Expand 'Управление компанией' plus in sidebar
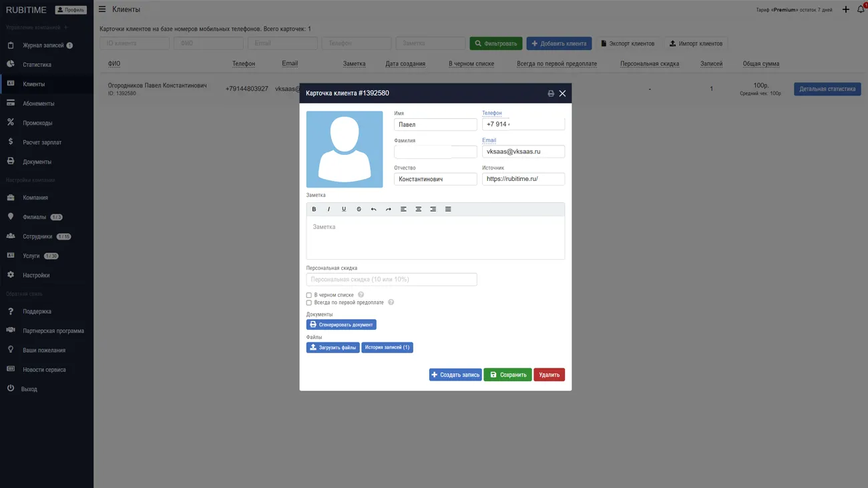The width and height of the screenshot is (868, 488). pos(65,27)
